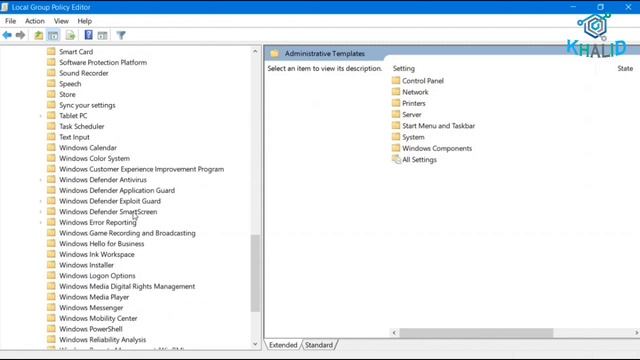Screen dimensions: 640x360
Task: Click the right pane horizontal scrollbar thumb
Action: point(476,333)
